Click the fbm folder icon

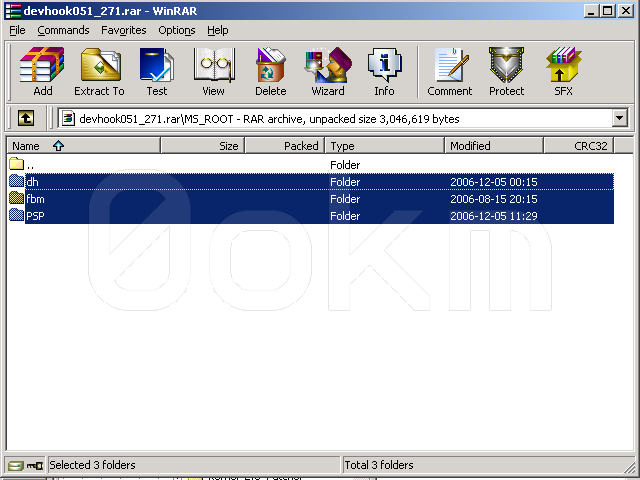16,198
